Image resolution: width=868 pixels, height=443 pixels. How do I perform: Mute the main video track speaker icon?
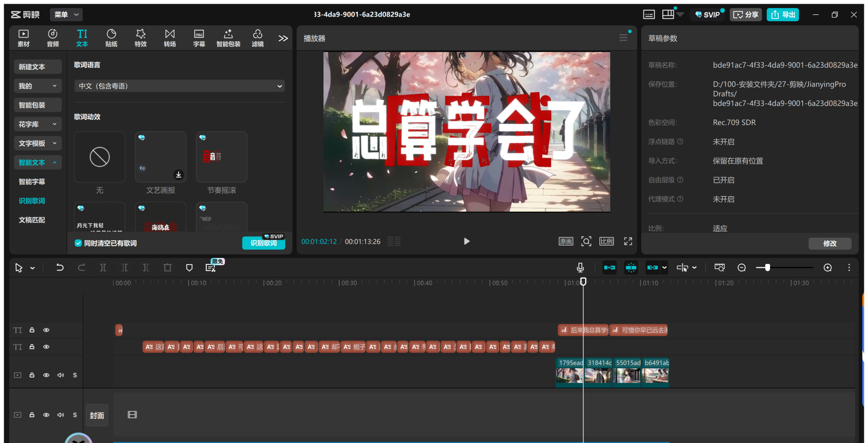click(x=60, y=415)
